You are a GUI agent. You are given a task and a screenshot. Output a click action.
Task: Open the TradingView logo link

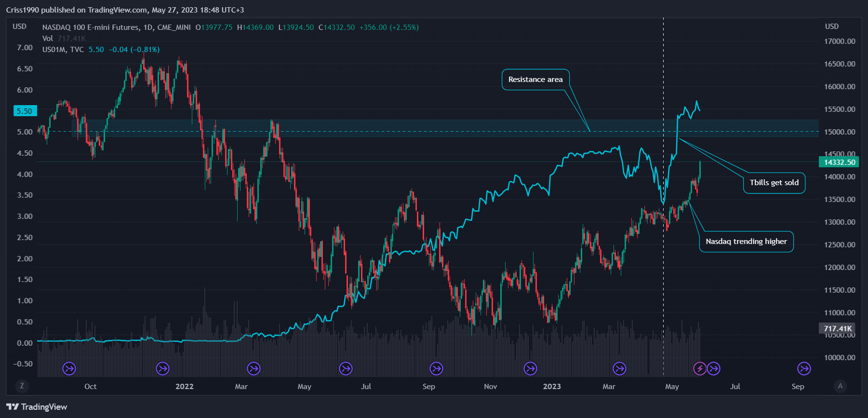[37, 407]
